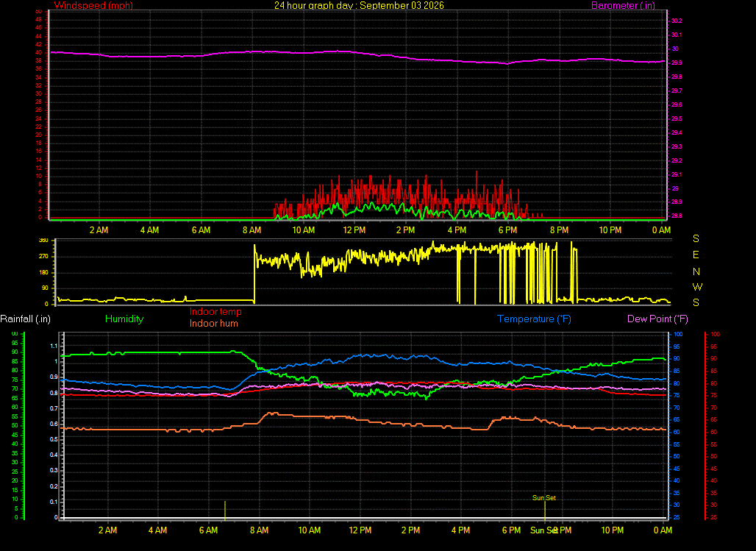Click the "6 PM" label under the temperature graph

coord(512,530)
